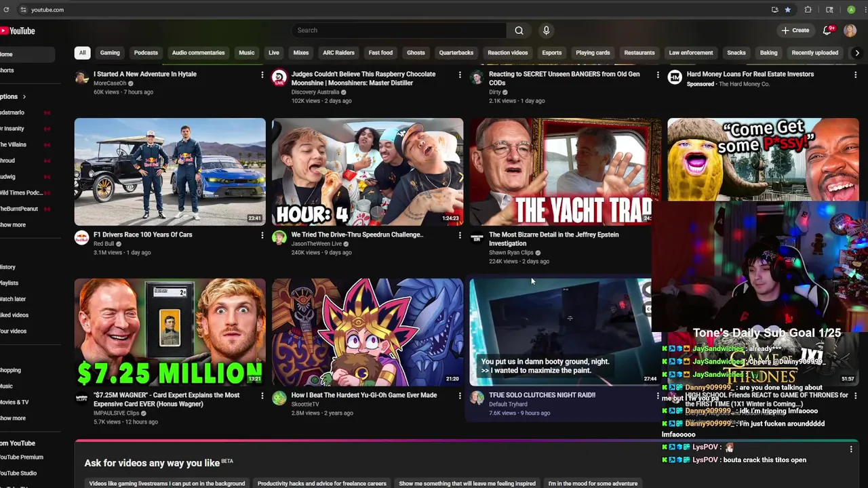Image resolution: width=868 pixels, height=488 pixels.
Task: Open options for Moonshiners video
Action: point(460,75)
